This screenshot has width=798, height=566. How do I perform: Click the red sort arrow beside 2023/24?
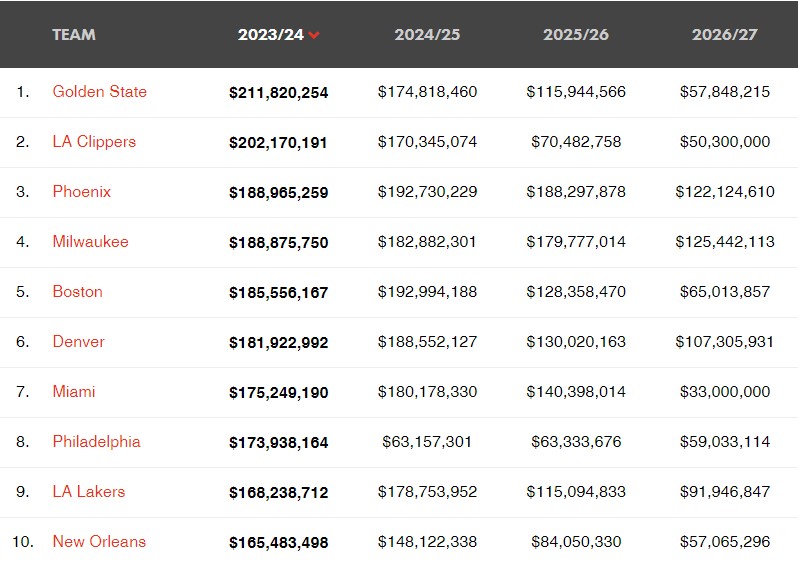(314, 35)
